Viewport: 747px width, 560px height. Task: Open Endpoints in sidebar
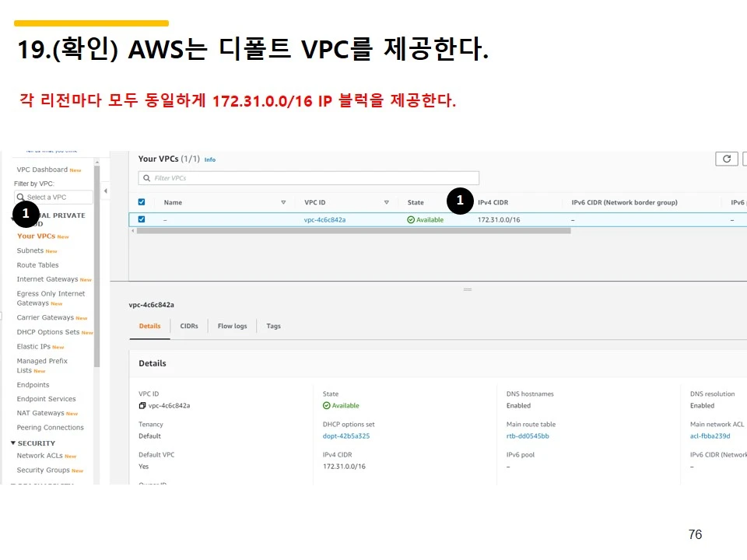(x=33, y=385)
